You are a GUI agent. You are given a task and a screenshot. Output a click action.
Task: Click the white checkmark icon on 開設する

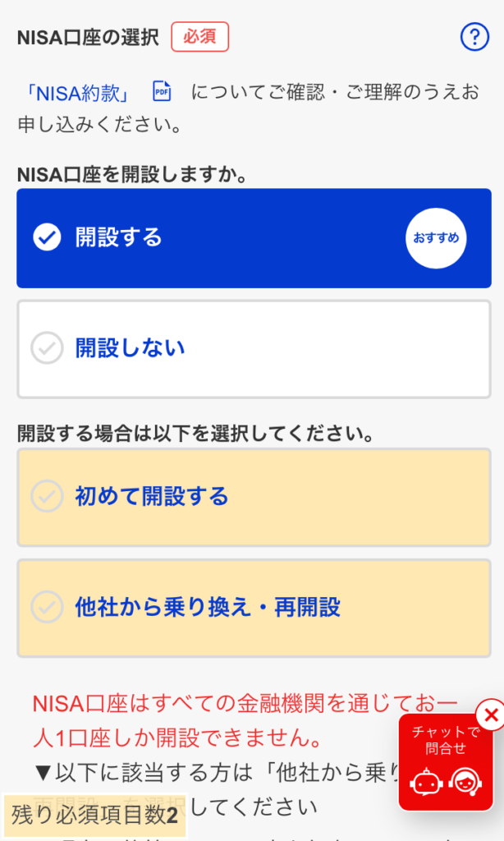click(x=47, y=238)
